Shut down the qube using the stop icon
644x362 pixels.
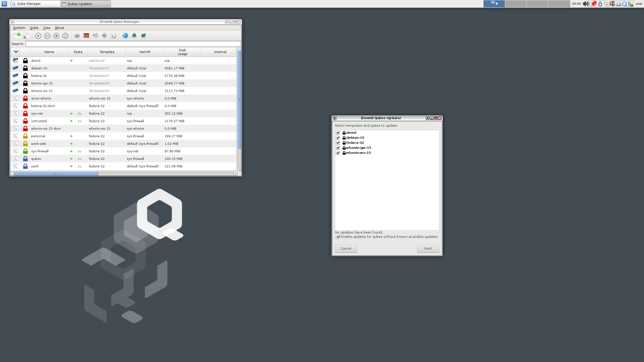(56, 36)
